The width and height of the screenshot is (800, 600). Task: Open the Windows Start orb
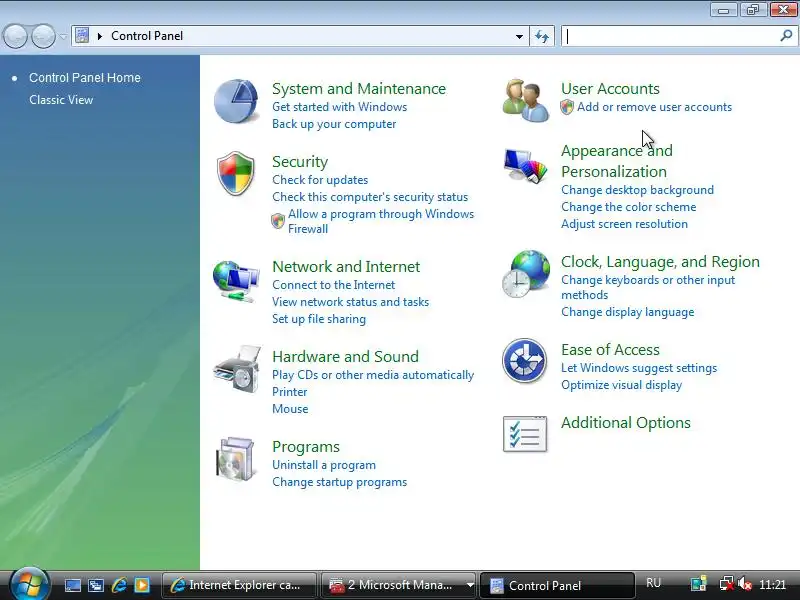pyautogui.click(x=29, y=585)
